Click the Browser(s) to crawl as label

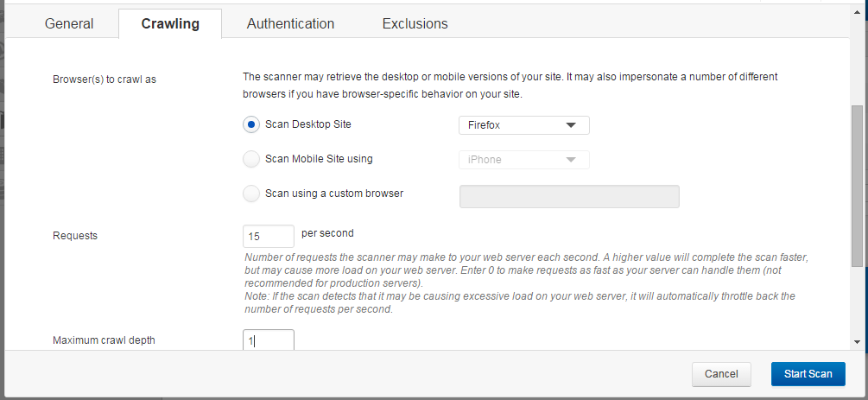(x=105, y=79)
